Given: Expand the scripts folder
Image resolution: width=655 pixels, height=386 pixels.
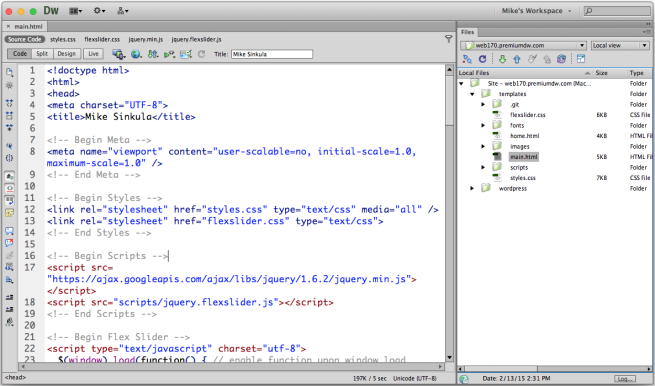Looking at the screenshot, I should click(483, 167).
